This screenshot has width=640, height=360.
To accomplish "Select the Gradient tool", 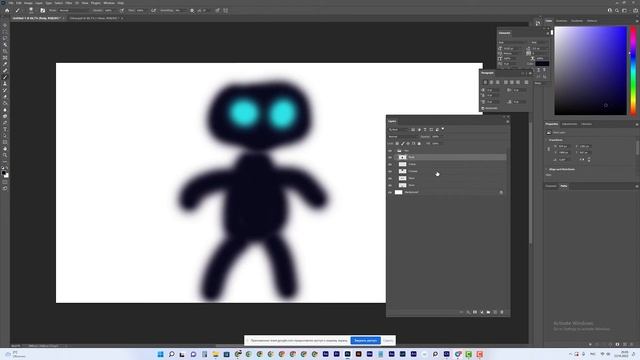I will (5, 103).
